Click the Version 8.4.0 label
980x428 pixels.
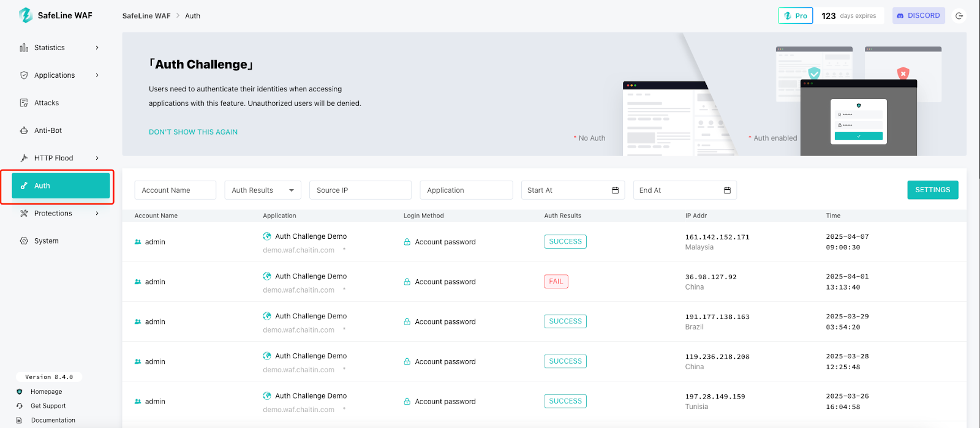coord(49,377)
